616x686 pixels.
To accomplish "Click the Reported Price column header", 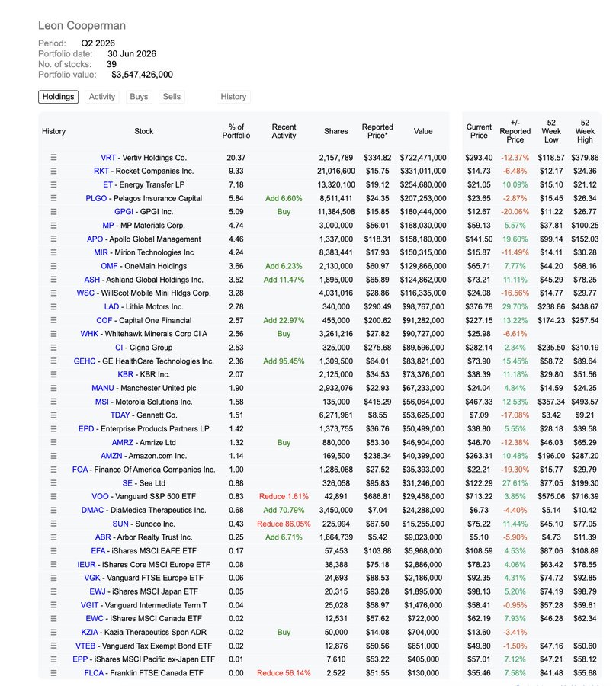I will 377,131.
